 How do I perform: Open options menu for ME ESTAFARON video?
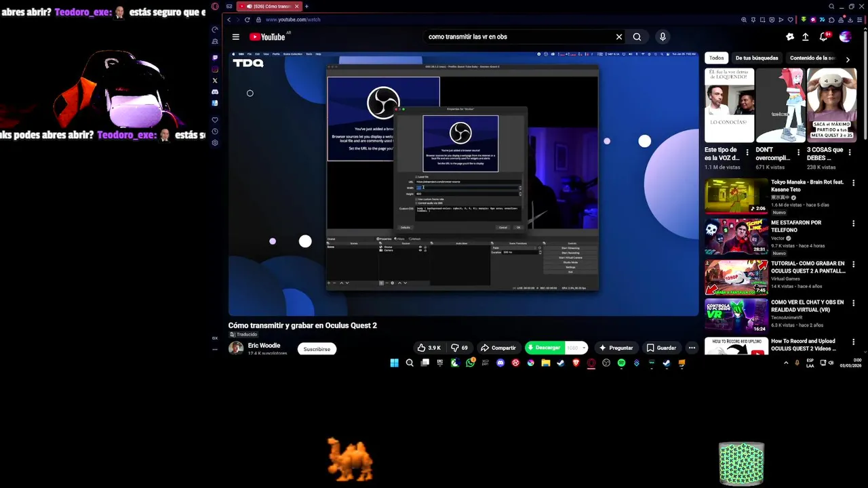(x=853, y=223)
